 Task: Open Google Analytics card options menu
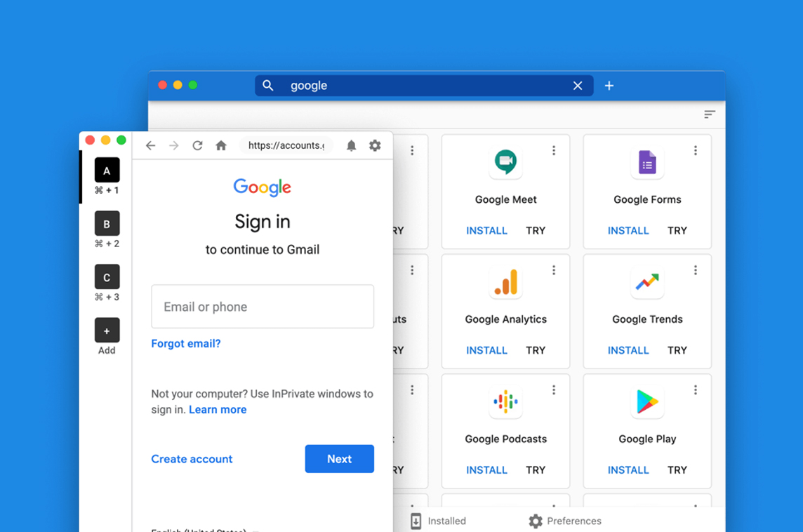click(554, 270)
